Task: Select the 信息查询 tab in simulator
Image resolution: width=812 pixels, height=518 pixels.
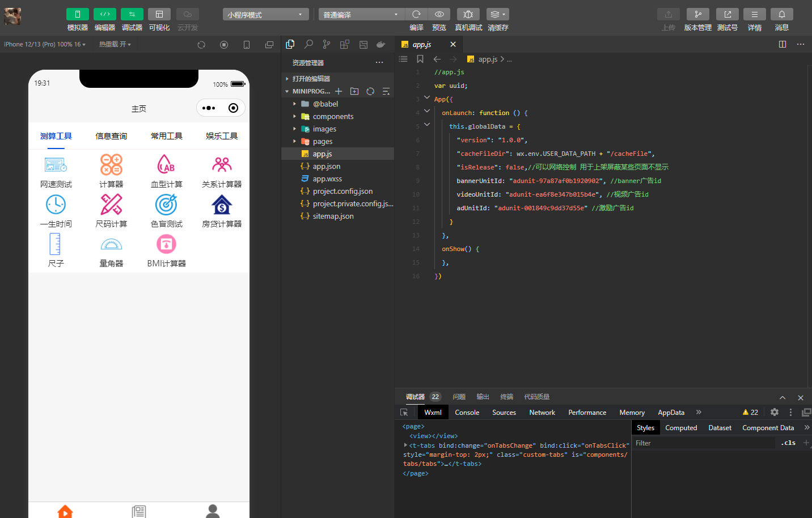Action: (x=111, y=136)
